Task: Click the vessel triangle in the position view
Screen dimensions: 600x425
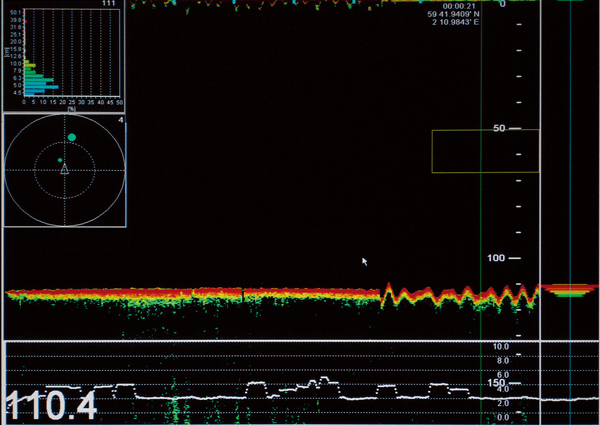Action: (x=64, y=169)
